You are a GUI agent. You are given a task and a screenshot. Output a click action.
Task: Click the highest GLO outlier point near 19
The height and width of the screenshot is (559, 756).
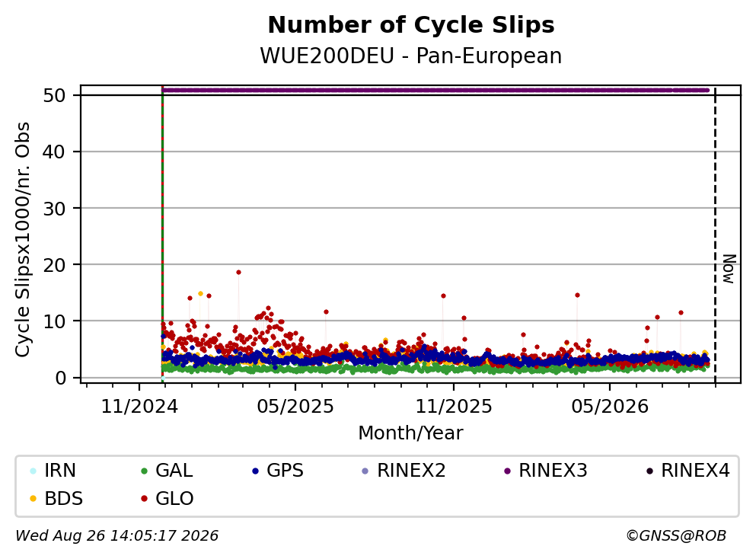coord(238,273)
